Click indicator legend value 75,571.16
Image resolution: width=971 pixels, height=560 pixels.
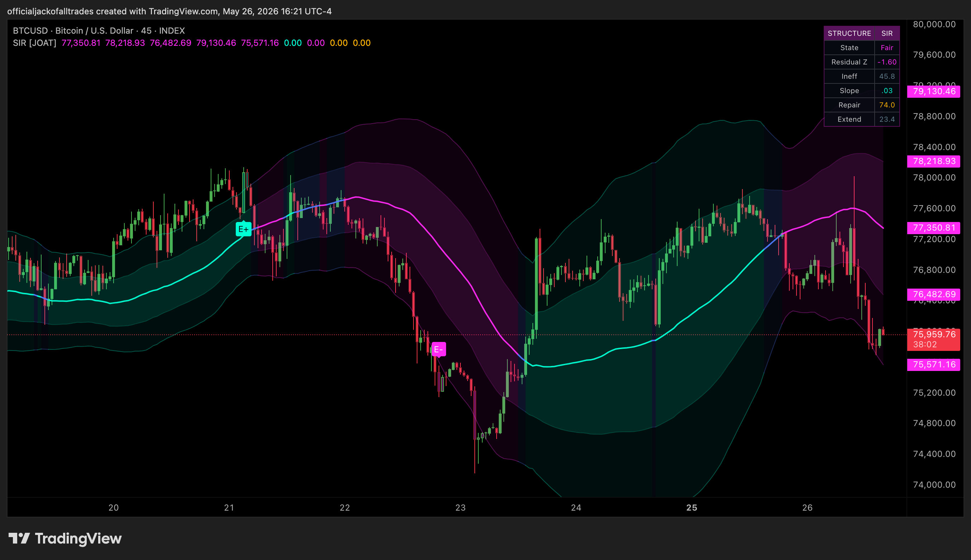tap(260, 43)
